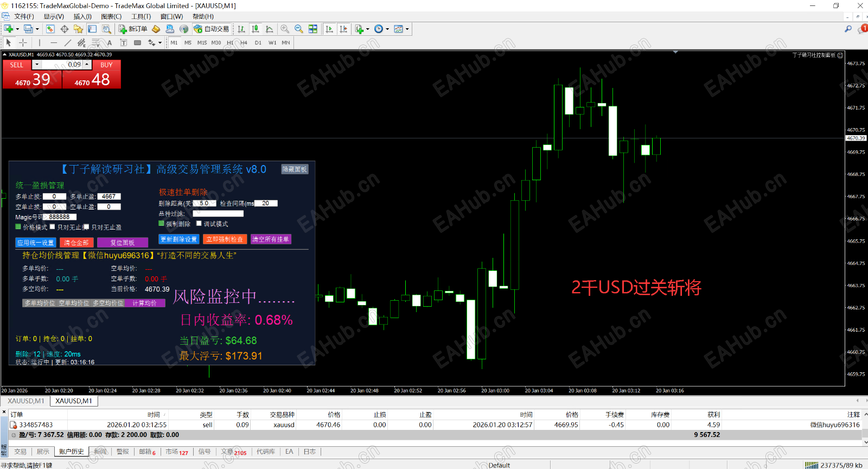This screenshot has height=469, width=868.
Task: Open the indicators list dropdown arrow
Action: pos(367,29)
